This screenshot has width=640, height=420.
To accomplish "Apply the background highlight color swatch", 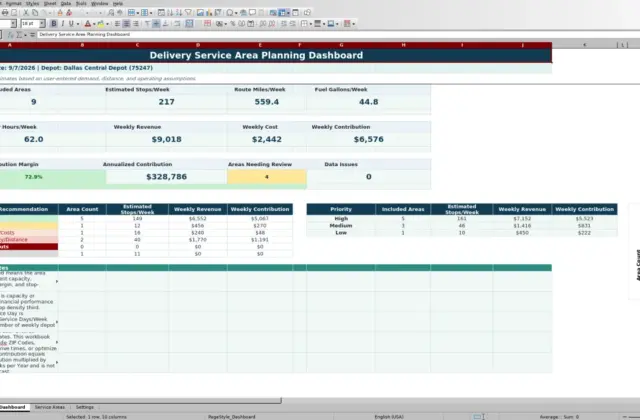I will (100, 24).
